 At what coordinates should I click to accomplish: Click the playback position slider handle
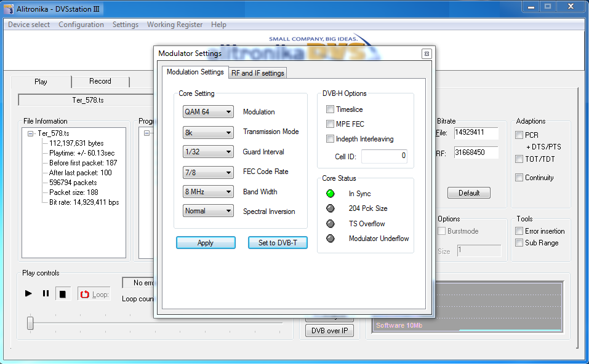(30, 323)
